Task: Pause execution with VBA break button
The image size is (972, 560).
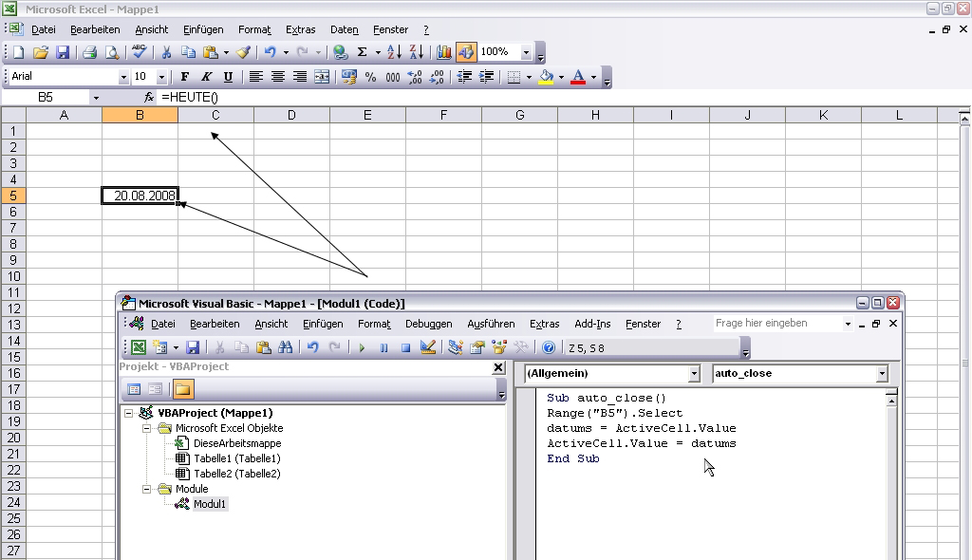Action: [383, 348]
